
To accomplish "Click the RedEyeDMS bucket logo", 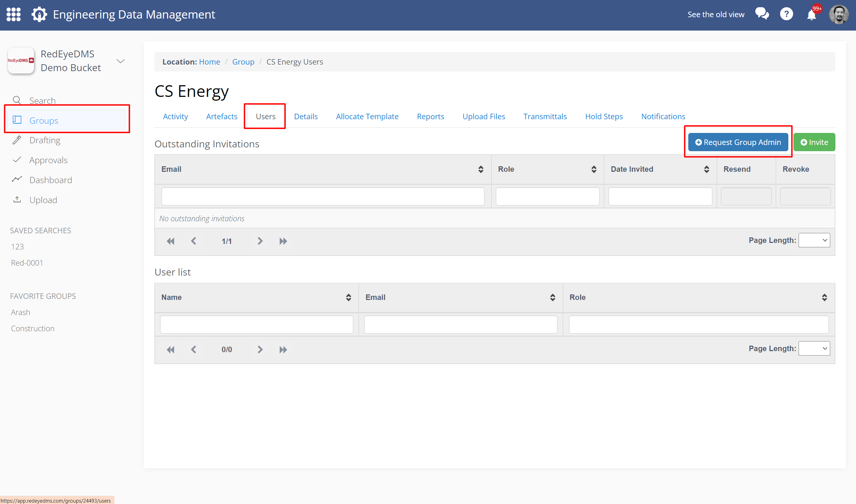I will pyautogui.click(x=21, y=60).
